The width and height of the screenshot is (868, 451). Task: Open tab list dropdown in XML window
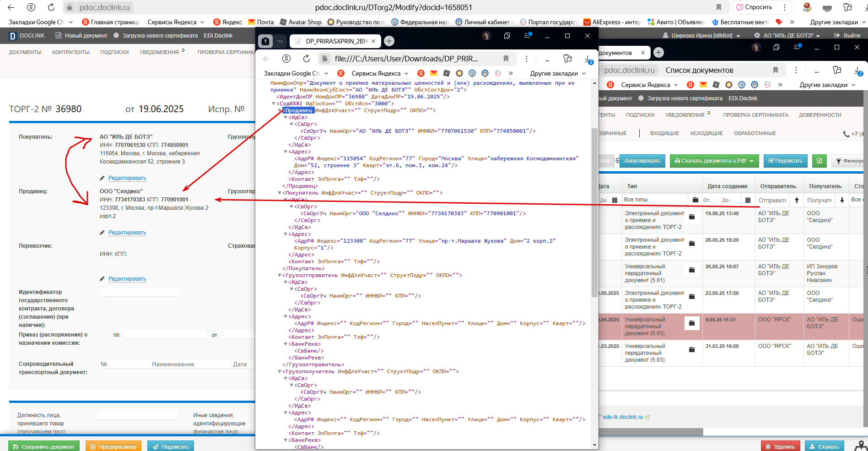280,41
